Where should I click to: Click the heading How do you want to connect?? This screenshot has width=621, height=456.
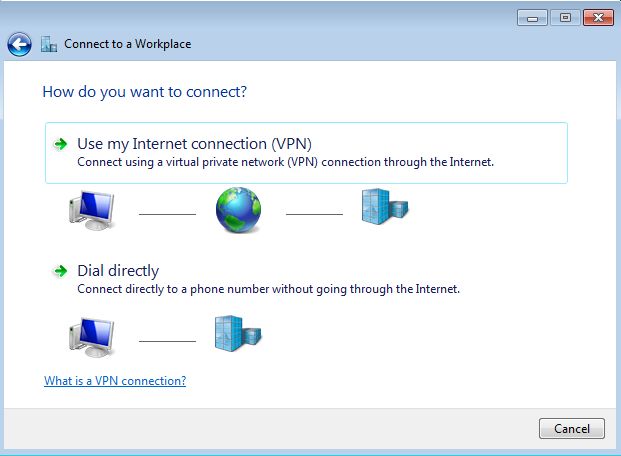(x=145, y=92)
